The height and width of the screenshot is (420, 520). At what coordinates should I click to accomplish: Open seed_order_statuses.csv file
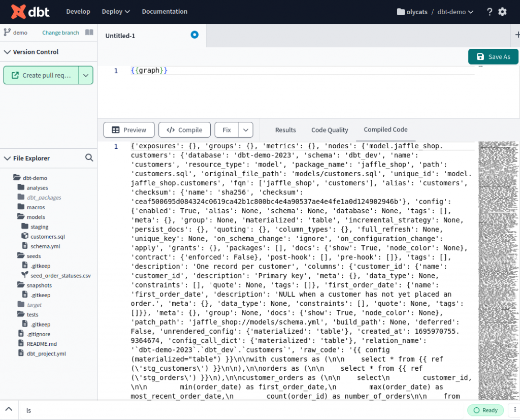pyautogui.click(x=61, y=275)
